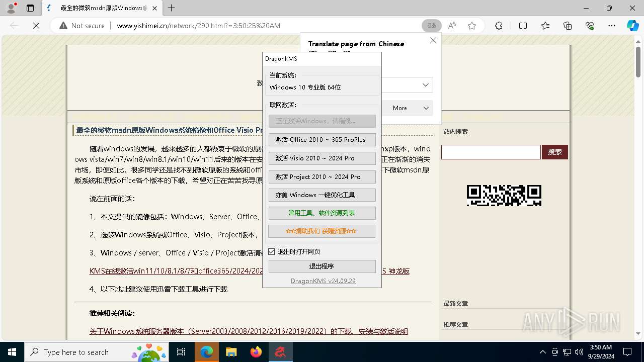This screenshot has width=644, height=362.
Task: Click the 站内搜索 heading
Action: point(456,132)
